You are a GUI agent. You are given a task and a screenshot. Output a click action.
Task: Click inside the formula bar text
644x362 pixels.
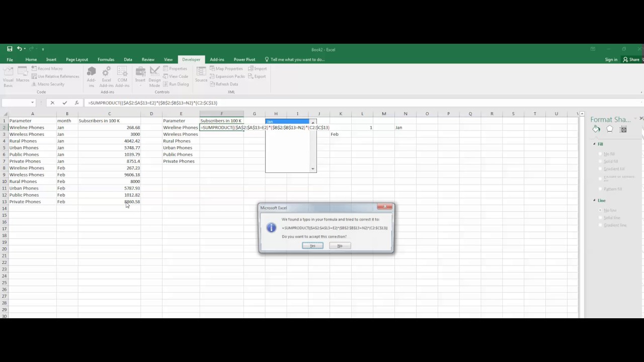coord(152,103)
